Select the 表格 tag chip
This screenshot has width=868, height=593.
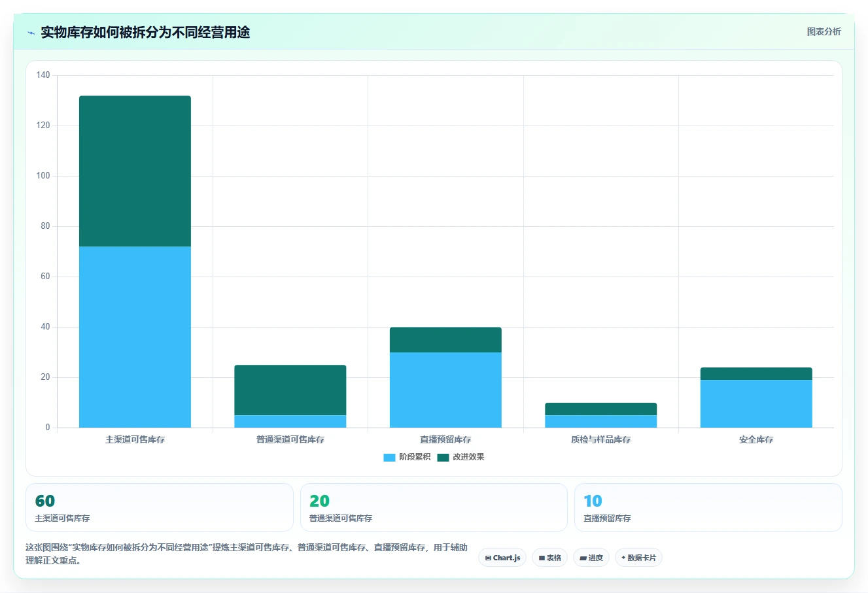[549, 558]
